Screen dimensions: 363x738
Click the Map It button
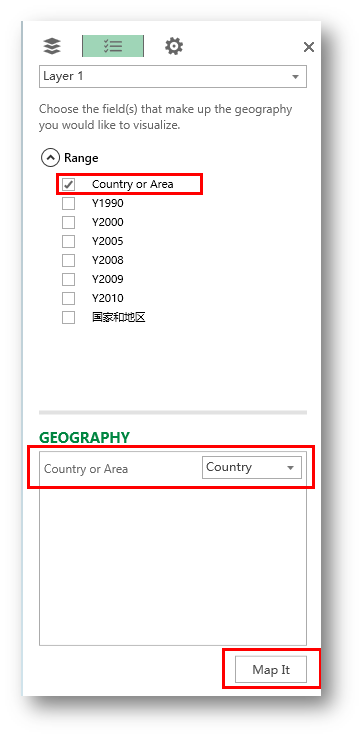271,669
